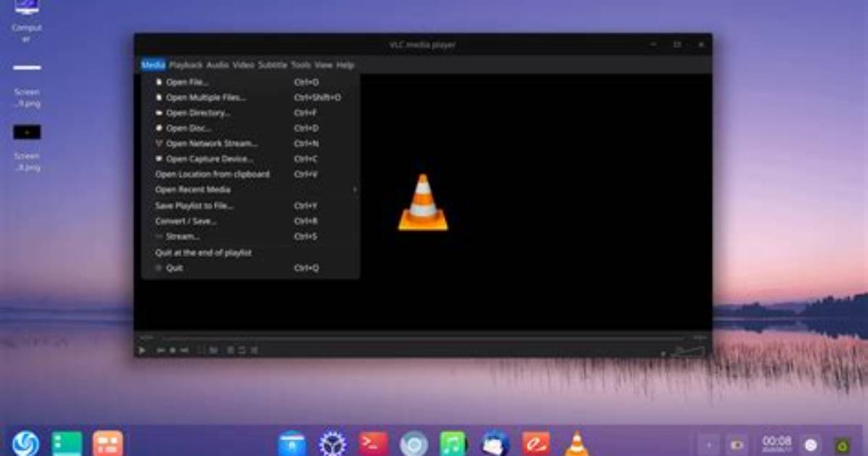Select the Computer desktop icon

click(x=27, y=21)
